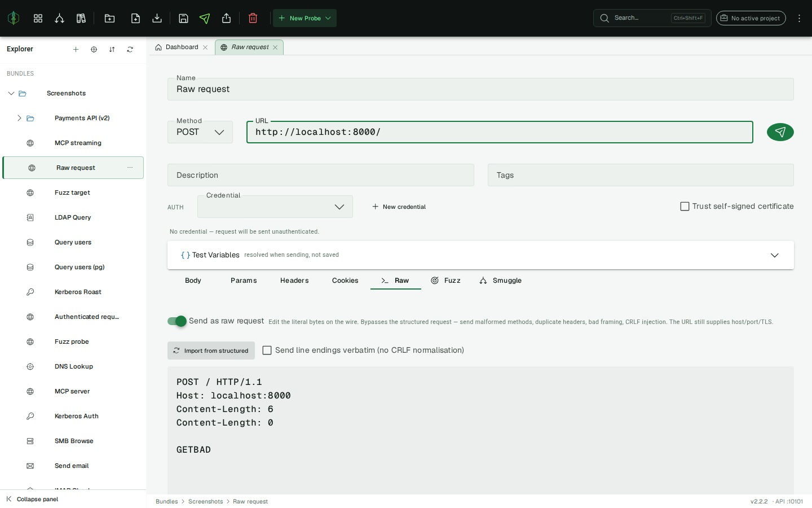This screenshot has height=508, width=812.
Task: Select Fuzz target in Explorer
Action: click(x=72, y=192)
